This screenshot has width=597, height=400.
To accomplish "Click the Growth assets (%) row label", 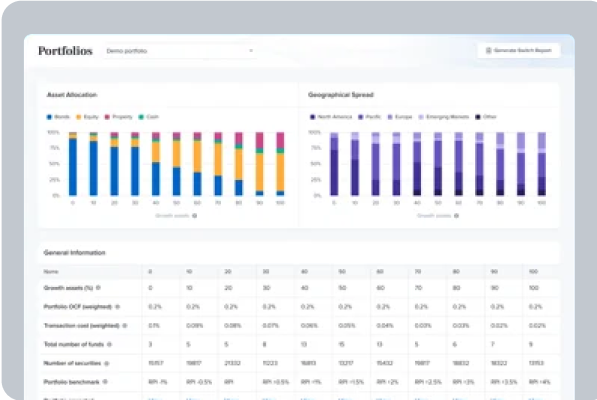I will tap(69, 288).
